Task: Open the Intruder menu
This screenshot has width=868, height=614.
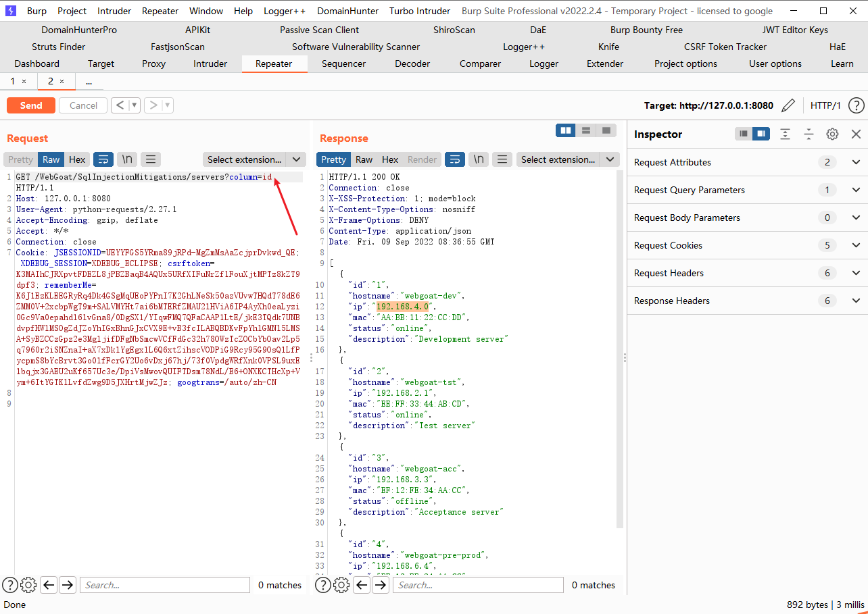Action: point(114,11)
